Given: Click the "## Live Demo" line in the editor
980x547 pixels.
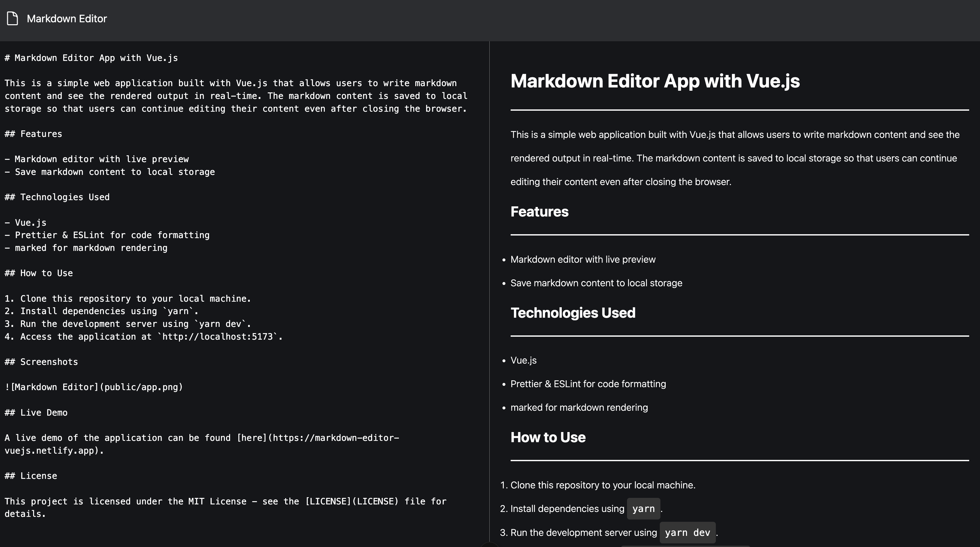Looking at the screenshot, I should (x=36, y=412).
